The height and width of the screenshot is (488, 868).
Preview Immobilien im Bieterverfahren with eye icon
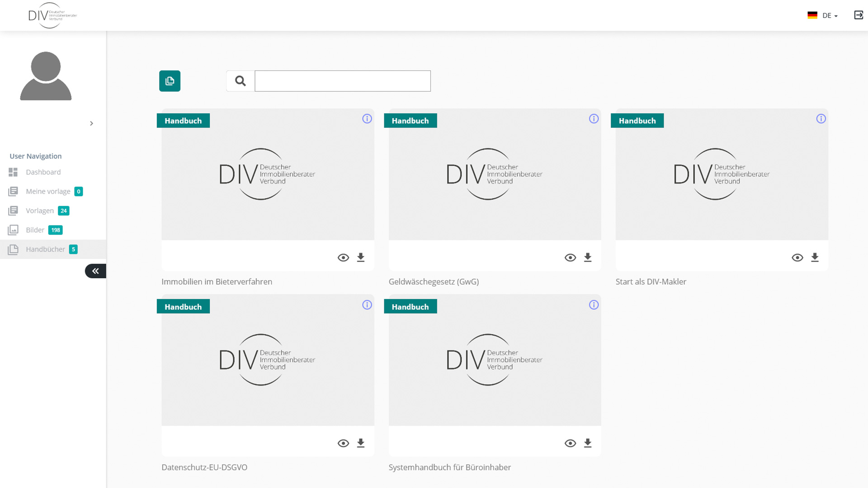point(343,258)
